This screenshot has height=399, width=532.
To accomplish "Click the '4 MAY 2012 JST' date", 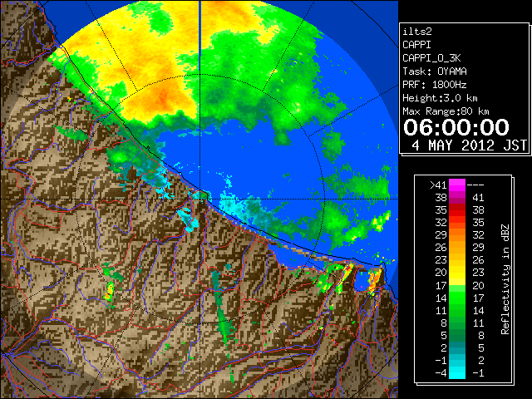I will [469, 145].
